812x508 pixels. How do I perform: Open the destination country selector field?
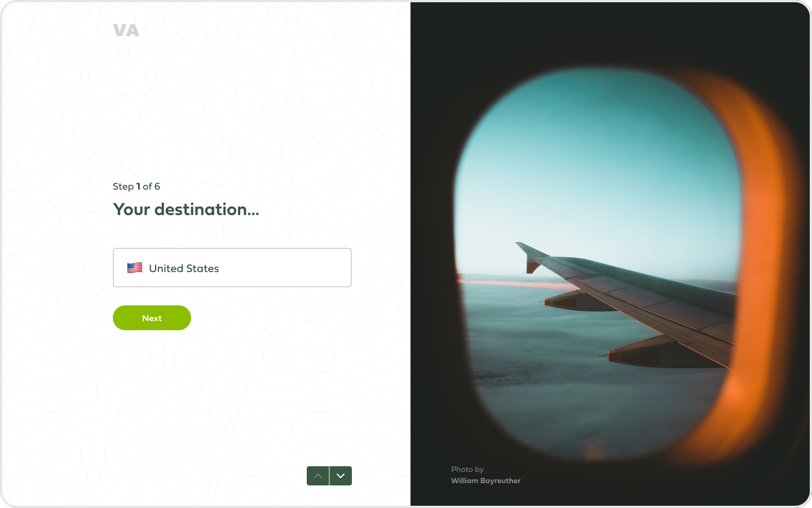click(x=232, y=268)
